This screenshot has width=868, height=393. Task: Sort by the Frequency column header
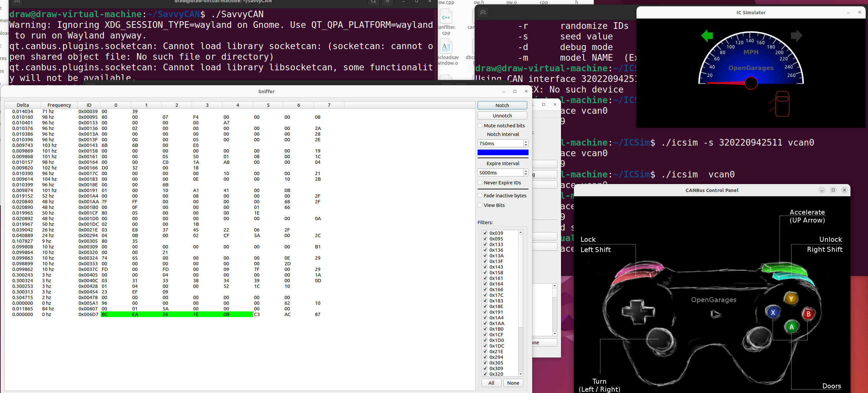point(59,105)
